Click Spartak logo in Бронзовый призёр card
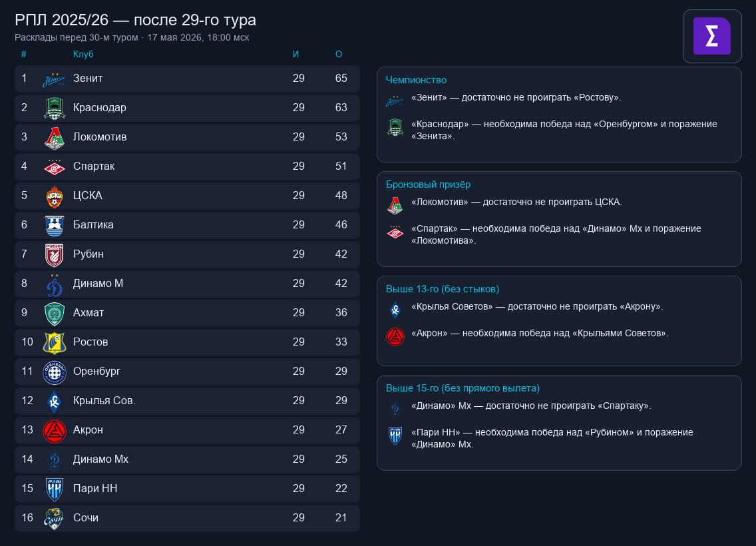The width and height of the screenshot is (756, 546). tap(395, 232)
